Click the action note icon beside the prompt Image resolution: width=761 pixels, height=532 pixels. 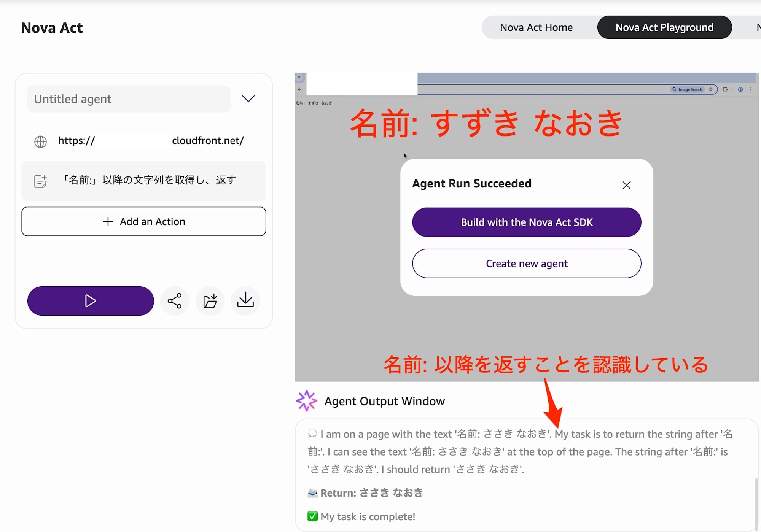(40, 181)
